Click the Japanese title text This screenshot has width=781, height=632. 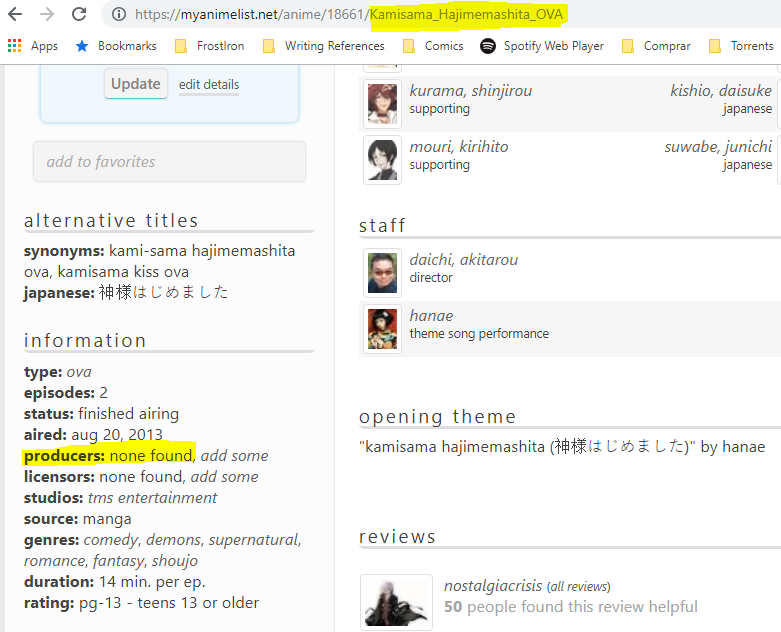(x=163, y=292)
